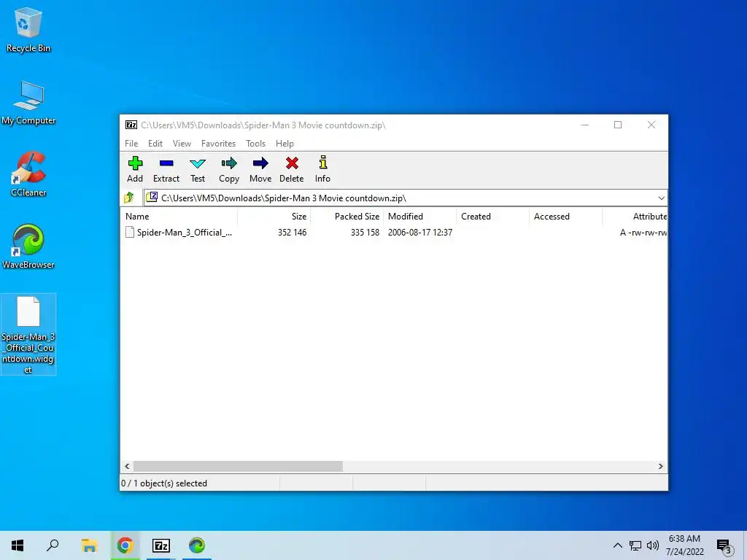The height and width of the screenshot is (560, 747).
Task: Open the File menu
Action: pyautogui.click(x=131, y=144)
